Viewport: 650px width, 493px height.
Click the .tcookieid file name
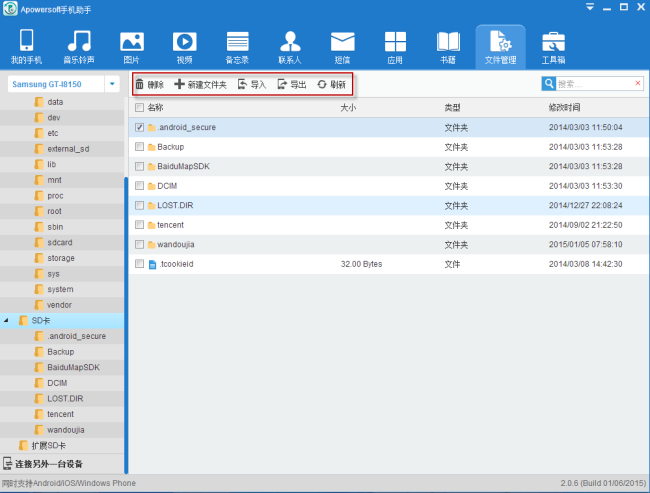(176, 264)
